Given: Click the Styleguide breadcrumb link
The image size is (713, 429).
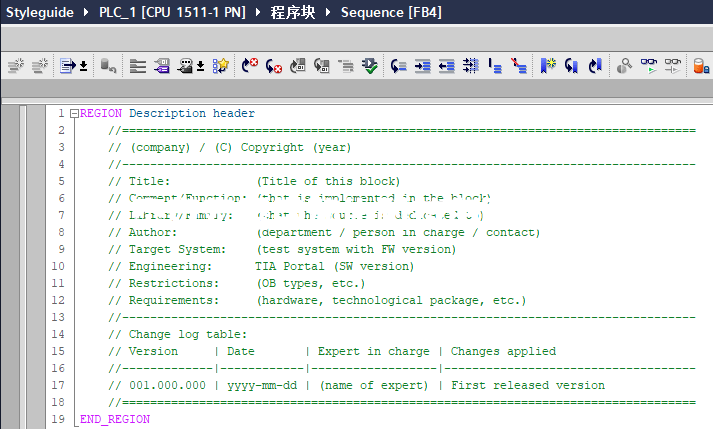Looking at the screenshot, I should pyautogui.click(x=41, y=12).
